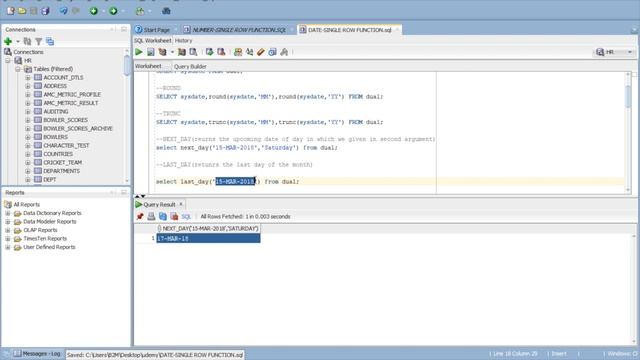The height and width of the screenshot is (360, 640).
Task: Click the NEXT_DAY column header in results
Action: [208, 229]
